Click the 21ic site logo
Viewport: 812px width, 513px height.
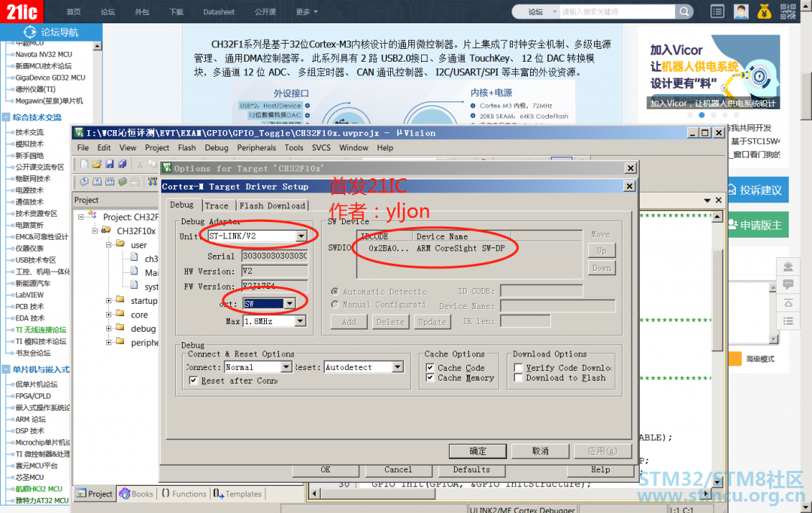click(22, 11)
